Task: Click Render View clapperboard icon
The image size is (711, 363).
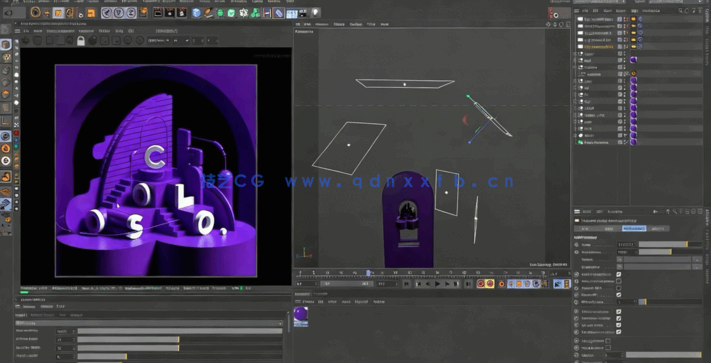Action: (x=158, y=13)
